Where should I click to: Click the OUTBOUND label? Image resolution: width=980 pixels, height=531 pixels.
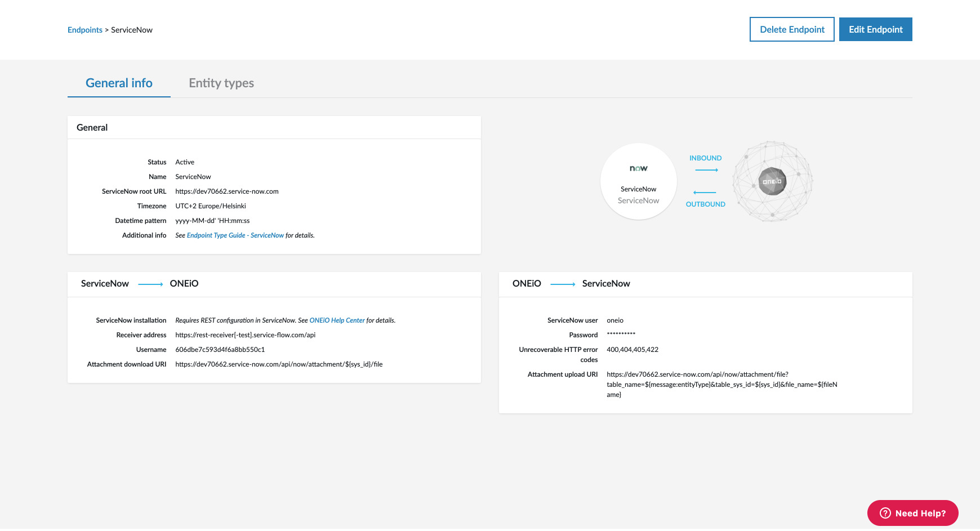[706, 204]
